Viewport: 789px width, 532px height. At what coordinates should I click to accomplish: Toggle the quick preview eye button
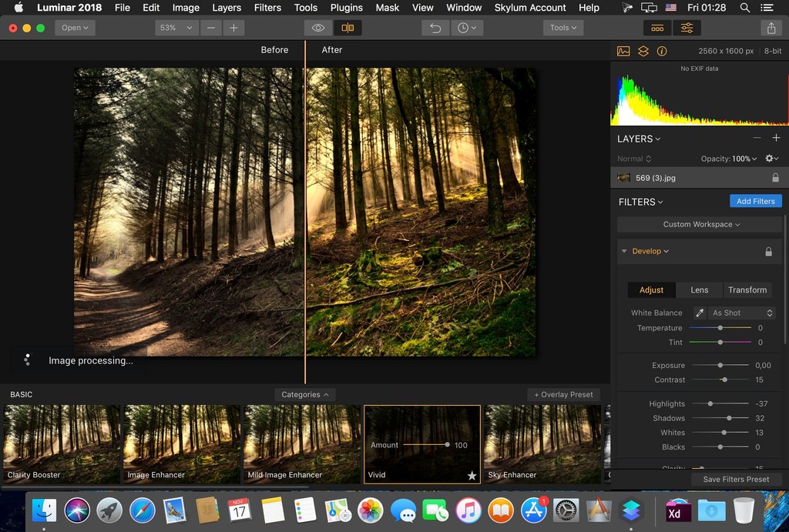pos(318,28)
